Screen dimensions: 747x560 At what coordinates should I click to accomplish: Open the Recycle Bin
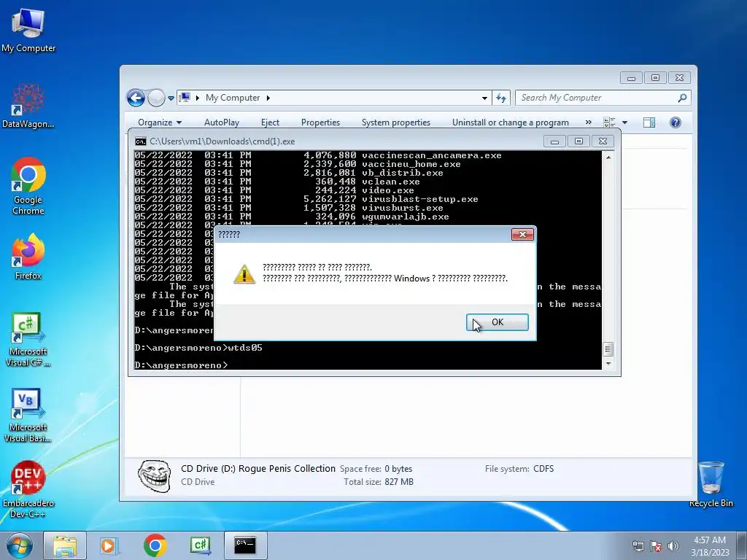(711, 484)
